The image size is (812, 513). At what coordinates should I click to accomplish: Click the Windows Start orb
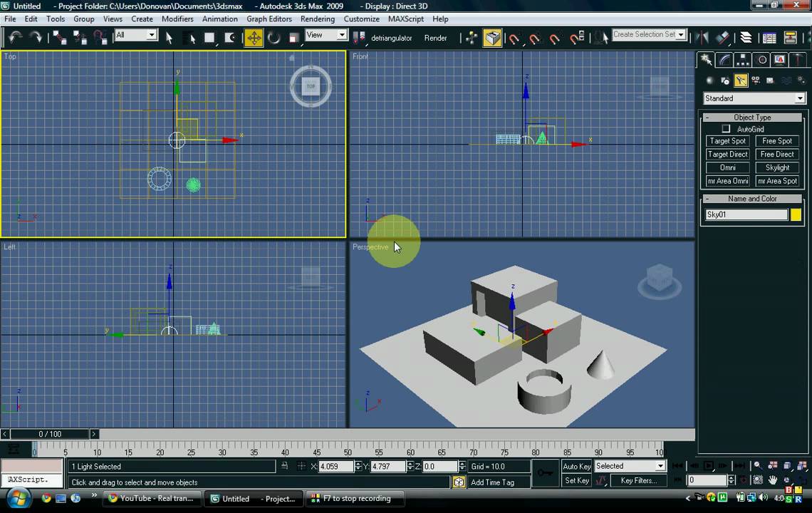[x=19, y=499]
